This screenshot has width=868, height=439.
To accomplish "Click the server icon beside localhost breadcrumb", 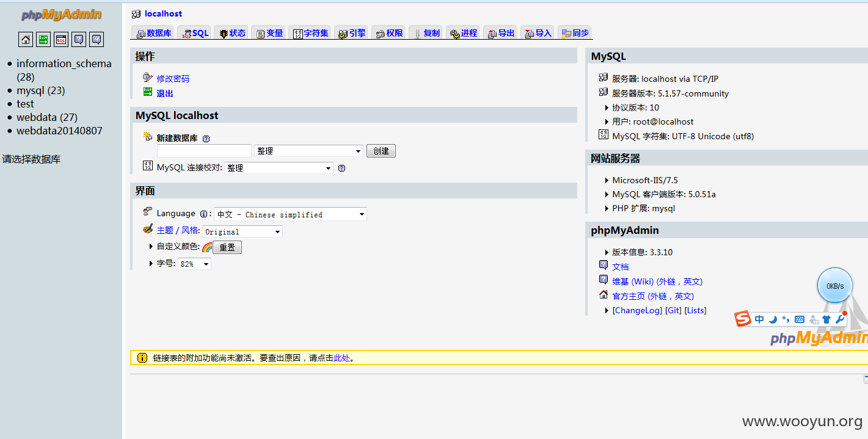I will click(x=136, y=13).
